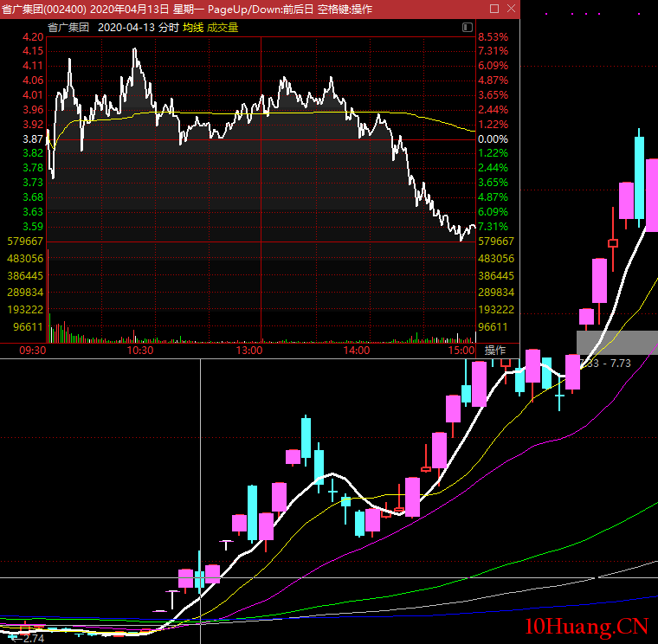Screen dimensions: 658x644
Task: Open the 操作 menu button
Action: (495, 351)
